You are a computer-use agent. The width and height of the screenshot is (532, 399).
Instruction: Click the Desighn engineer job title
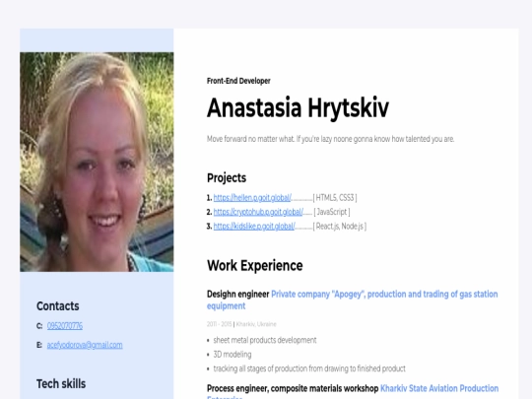click(x=237, y=295)
